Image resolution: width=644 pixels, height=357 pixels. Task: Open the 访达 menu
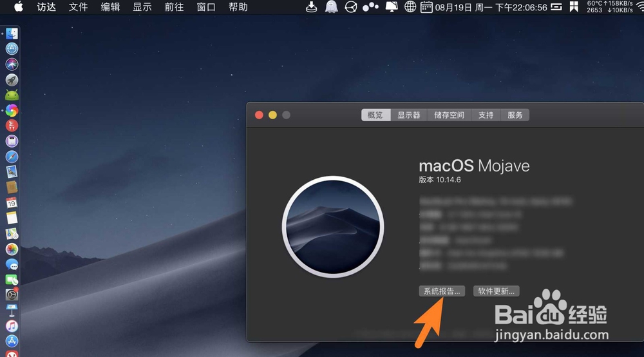coord(46,7)
